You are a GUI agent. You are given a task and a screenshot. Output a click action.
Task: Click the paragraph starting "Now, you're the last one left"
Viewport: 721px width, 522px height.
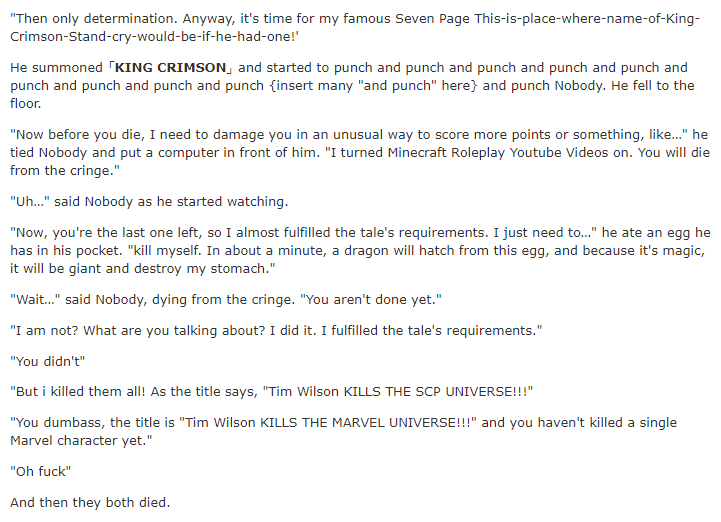pyautogui.click(x=360, y=251)
